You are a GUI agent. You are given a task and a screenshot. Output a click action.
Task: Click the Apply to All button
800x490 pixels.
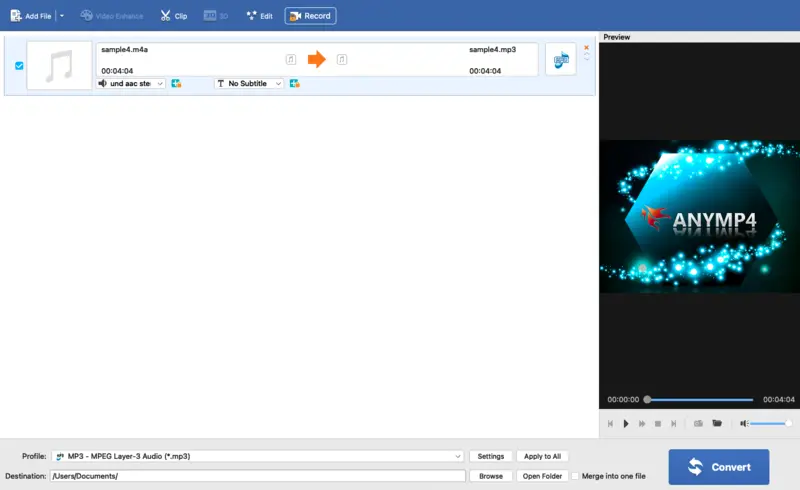point(542,456)
